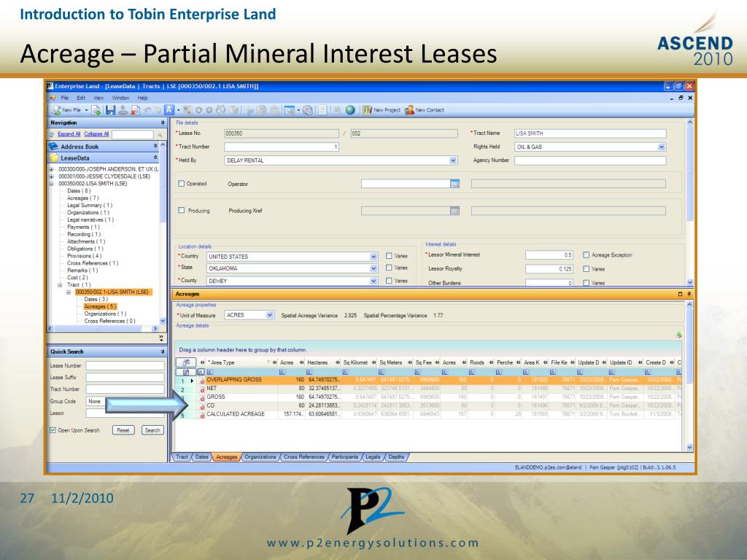Screen dimensions: 747x560
Task: Check the Country Varies checkbox
Action: 389,256
